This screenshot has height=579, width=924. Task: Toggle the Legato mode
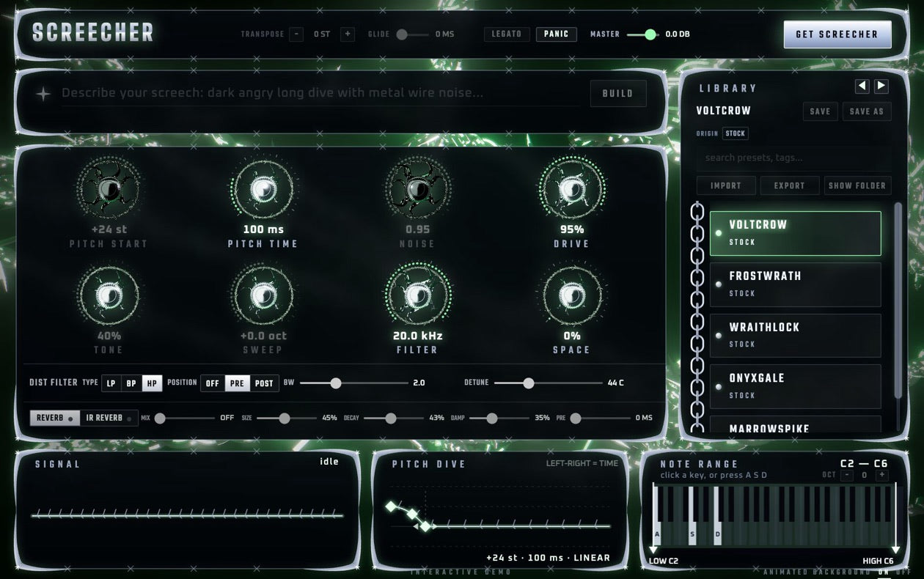click(507, 34)
